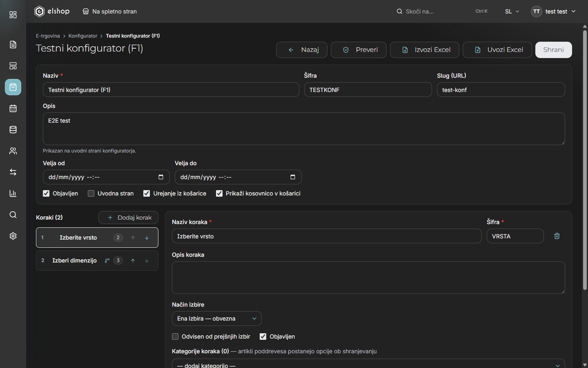This screenshot has width=588, height=368.
Task: Open the dashboard grid icon in sidebar
Action: 13,15
